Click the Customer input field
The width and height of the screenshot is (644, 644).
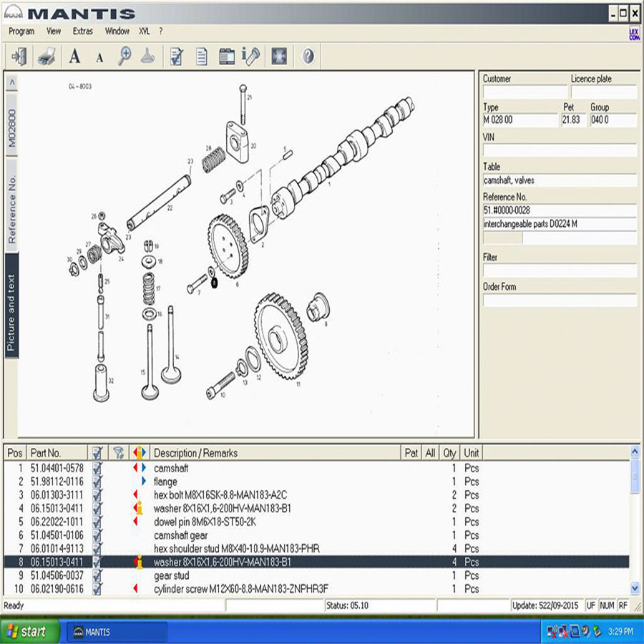tap(525, 92)
